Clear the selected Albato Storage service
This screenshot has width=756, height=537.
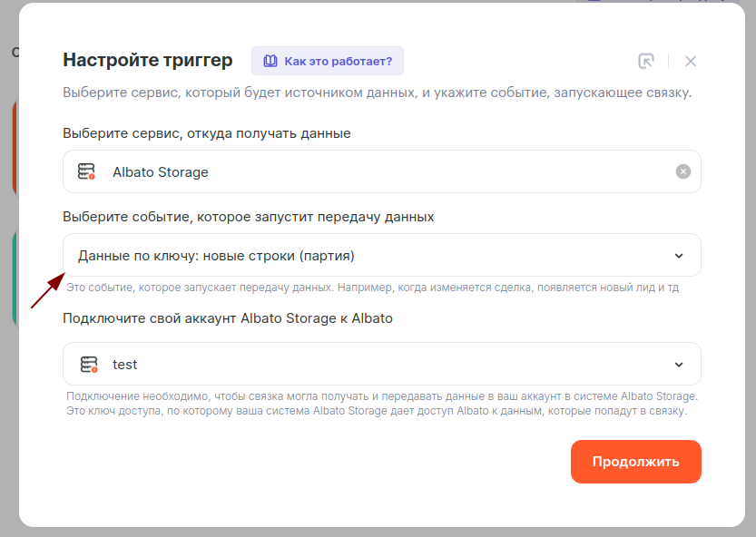(683, 171)
